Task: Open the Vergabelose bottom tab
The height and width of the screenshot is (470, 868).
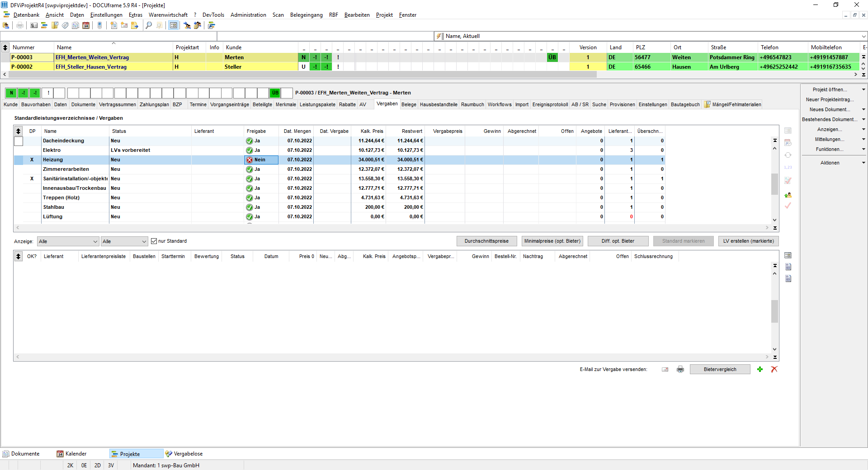Action: pyautogui.click(x=184, y=454)
